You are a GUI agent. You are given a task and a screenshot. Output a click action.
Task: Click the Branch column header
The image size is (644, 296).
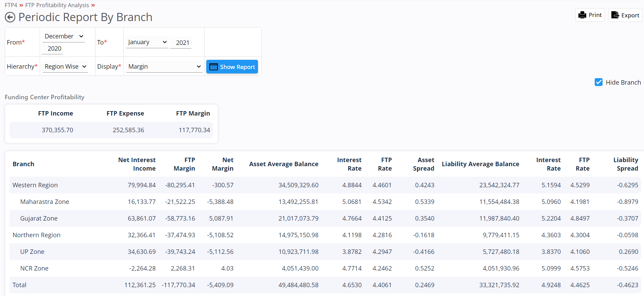coord(23,164)
